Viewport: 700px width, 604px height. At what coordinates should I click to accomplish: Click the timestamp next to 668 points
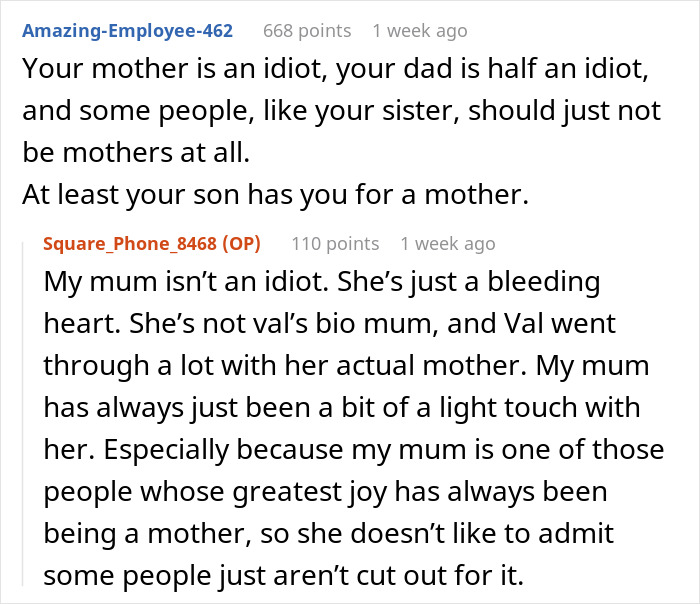(x=419, y=31)
